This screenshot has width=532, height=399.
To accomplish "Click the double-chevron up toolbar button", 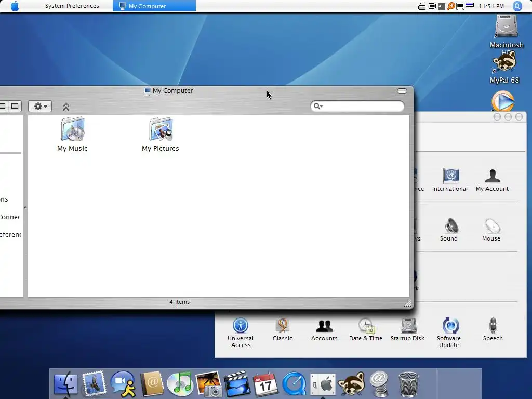I will [66, 107].
